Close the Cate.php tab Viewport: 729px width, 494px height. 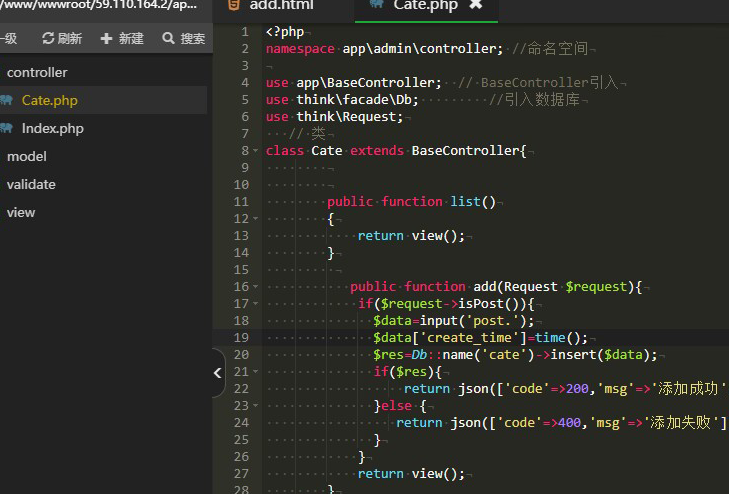click(476, 5)
